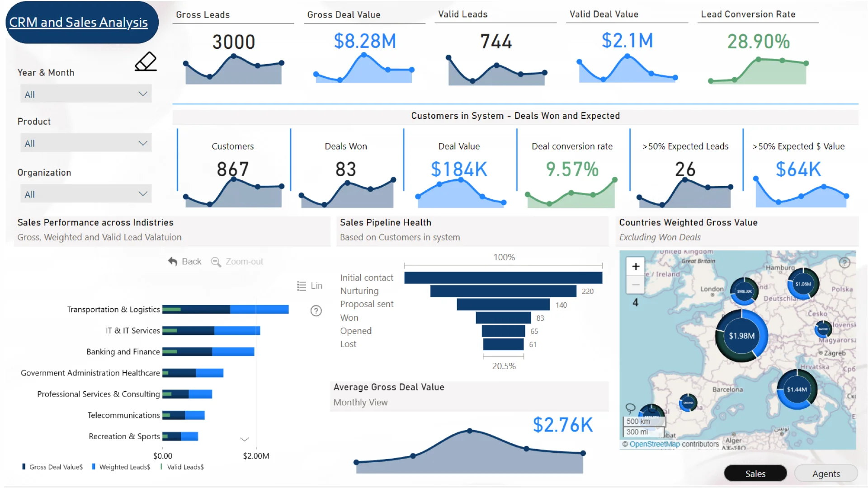Click the Lost funnel bar
This screenshot has height=488, width=868.
tap(503, 344)
